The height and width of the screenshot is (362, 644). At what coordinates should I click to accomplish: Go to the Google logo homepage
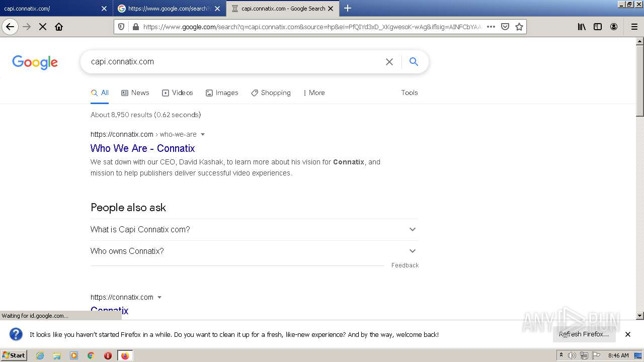coord(35,62)
